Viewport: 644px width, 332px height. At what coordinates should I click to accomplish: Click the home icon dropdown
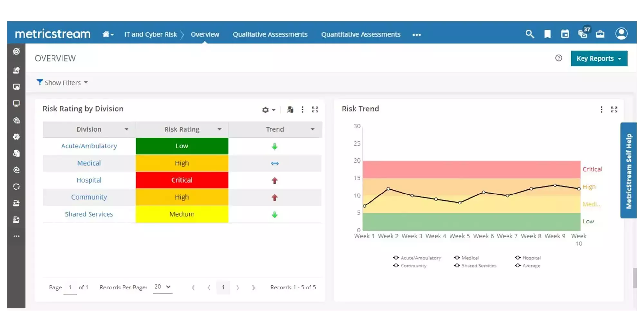(108, 34)
